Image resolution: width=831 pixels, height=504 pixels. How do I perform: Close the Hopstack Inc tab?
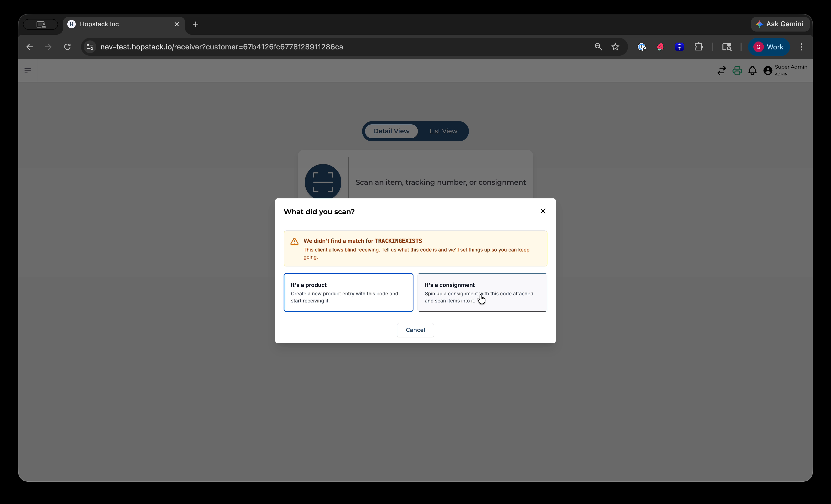tap(177, 24)
